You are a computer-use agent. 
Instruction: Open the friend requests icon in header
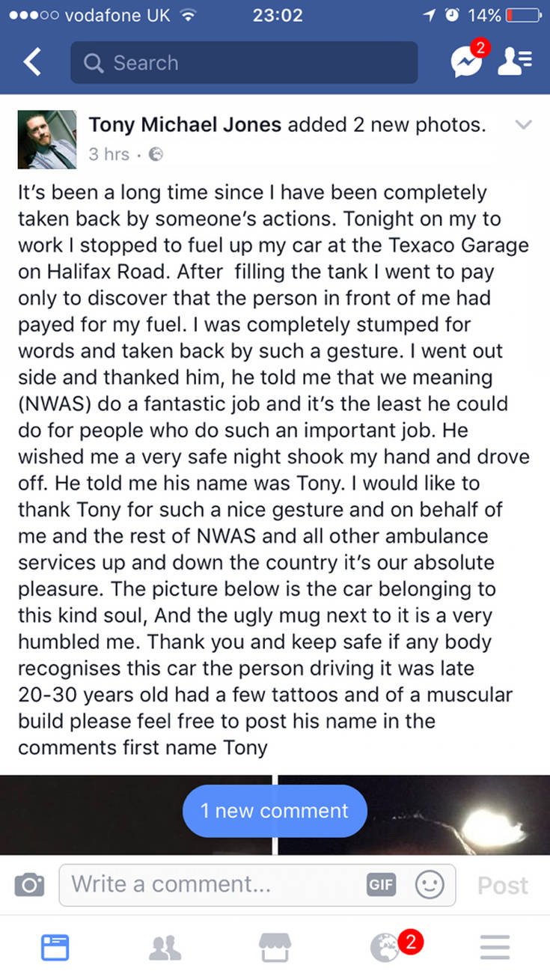coord(515,63)
